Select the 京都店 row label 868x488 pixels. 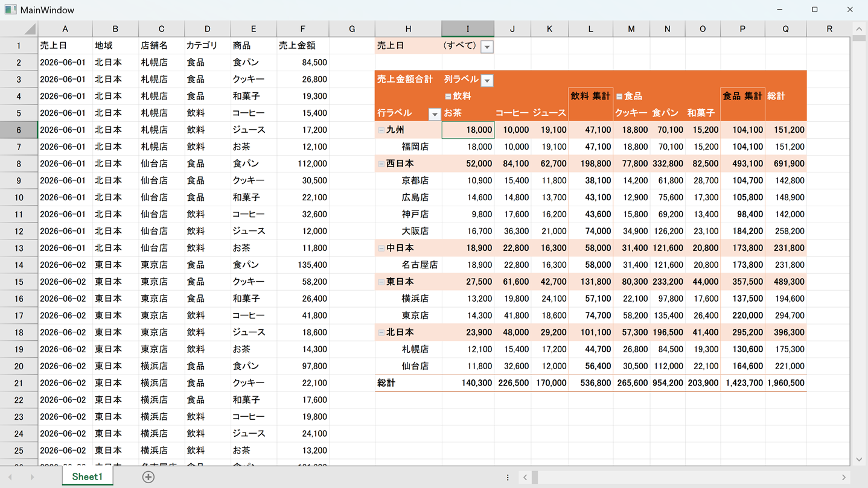(408, 180)
